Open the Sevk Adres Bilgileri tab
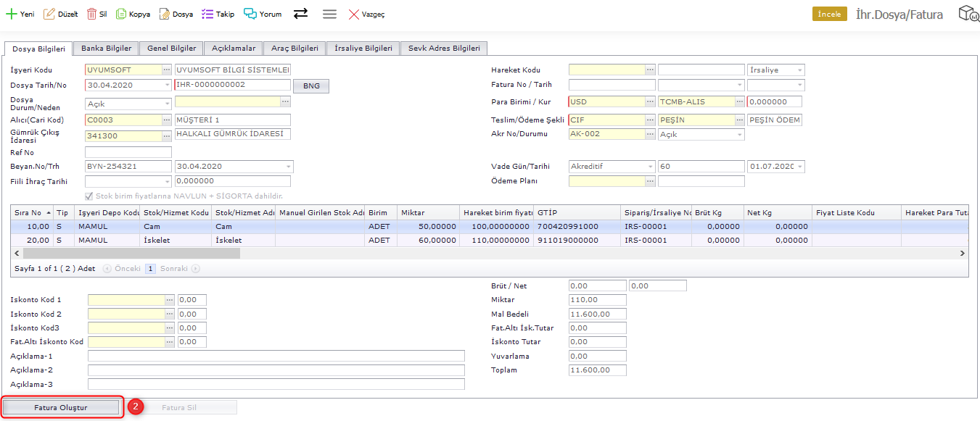The width and height of the screenshot is (980, 421). (x=444, y=49)
